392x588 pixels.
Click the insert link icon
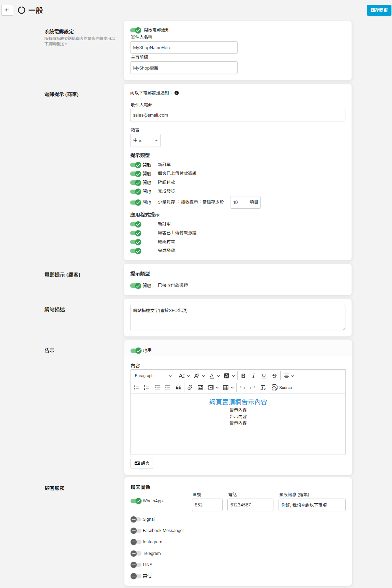pyautogui.click(x=190, y=388)
